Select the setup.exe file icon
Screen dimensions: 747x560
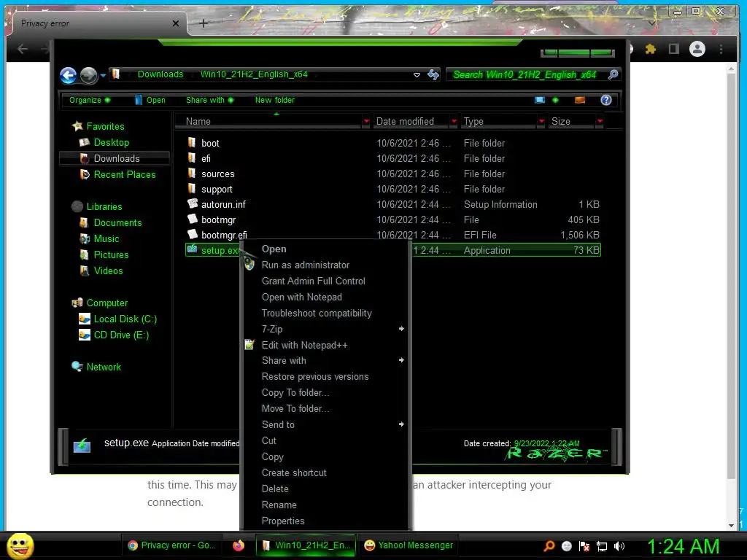192,249
